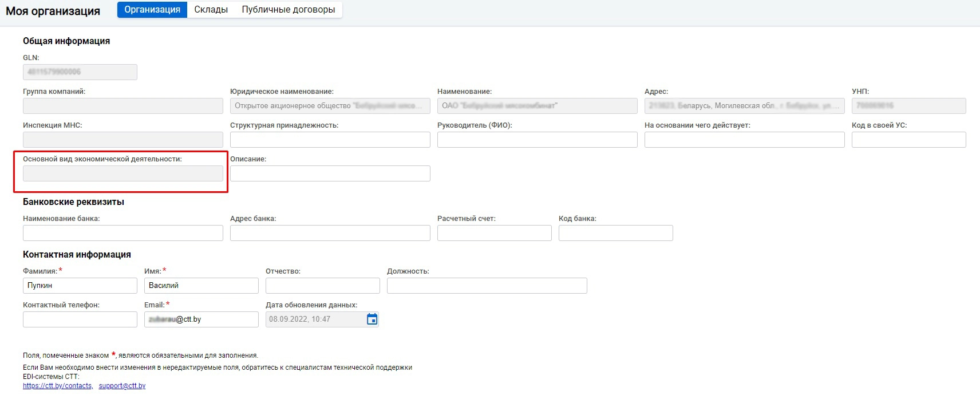Viewport: 980px width, 403px height.
Task: Click the Группа компаний field
Action: pyautogui.click(x=123, y=106)
